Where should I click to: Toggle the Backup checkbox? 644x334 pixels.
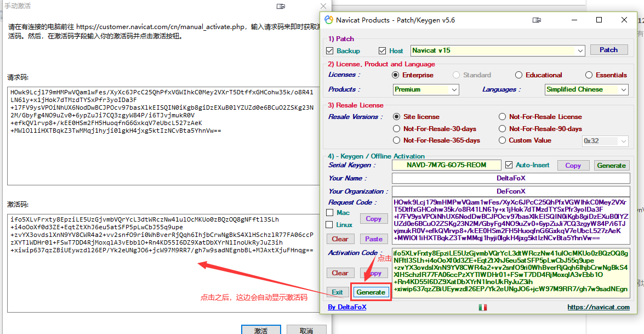(330, 50)
